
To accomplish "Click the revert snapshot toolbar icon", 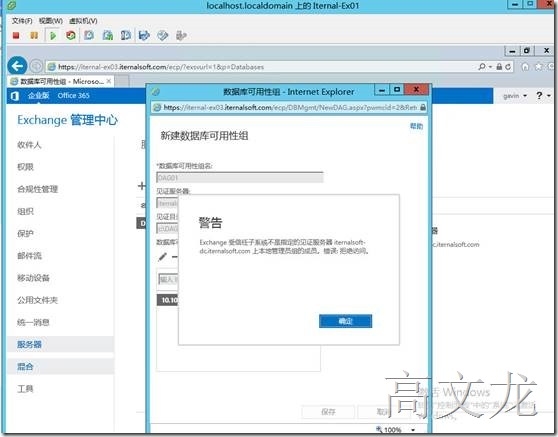I will 108,35.
